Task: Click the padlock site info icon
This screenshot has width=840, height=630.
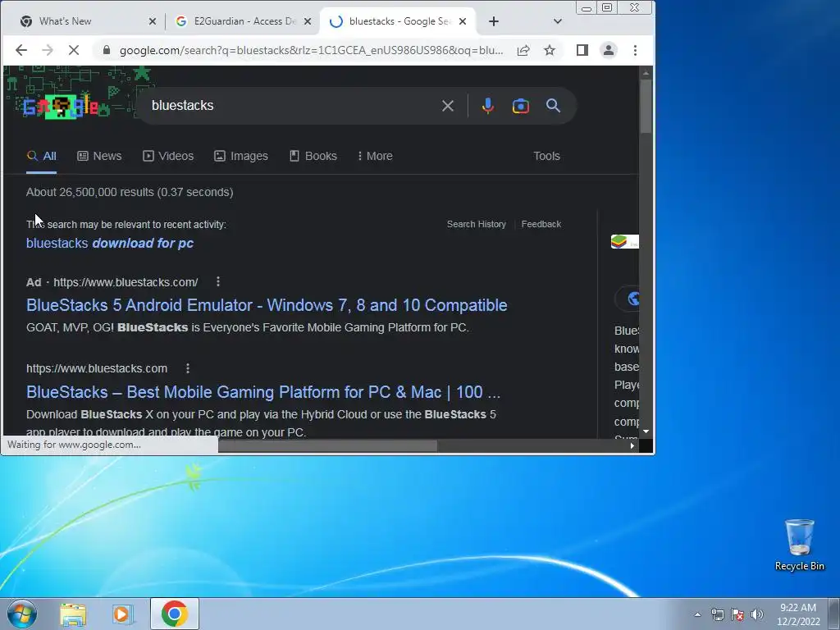Action: 107,50
